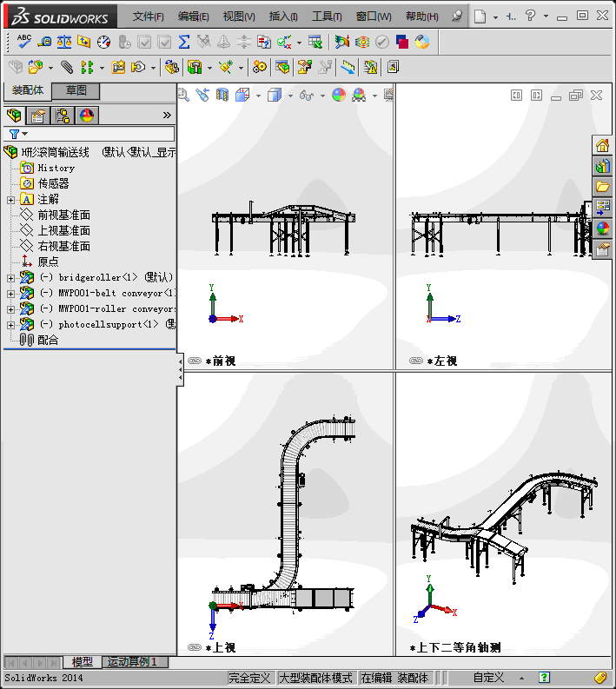Expand the bridgeroller<1> component node
Screen dimensions: 616x689
pyautogui.click(x=10, y=278)
